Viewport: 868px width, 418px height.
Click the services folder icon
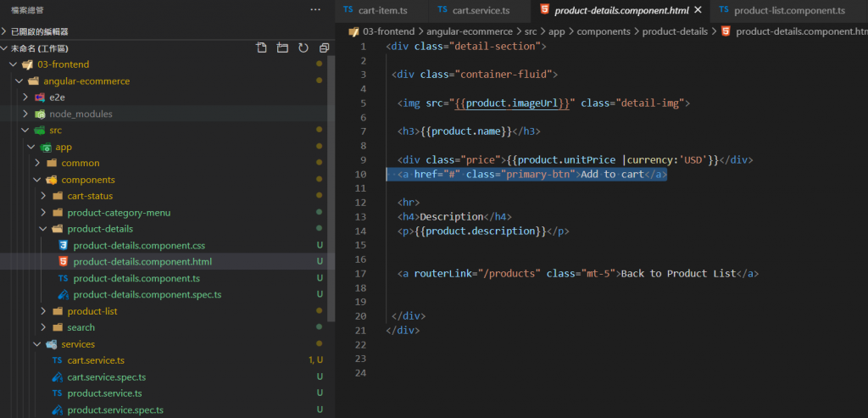point(52,344)
